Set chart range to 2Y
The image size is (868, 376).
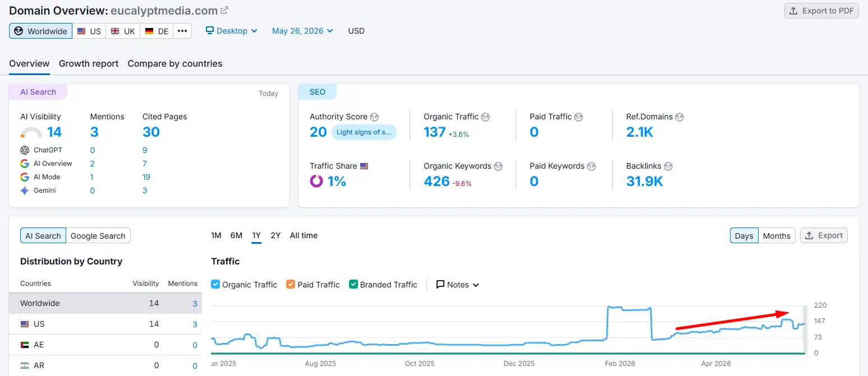275,235
